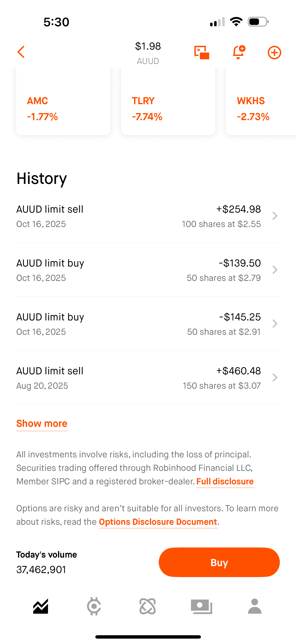This screenshot has height=644, width=296.
Task: Open the Options Disclosure Document link
Action: [x=158, y=522]
